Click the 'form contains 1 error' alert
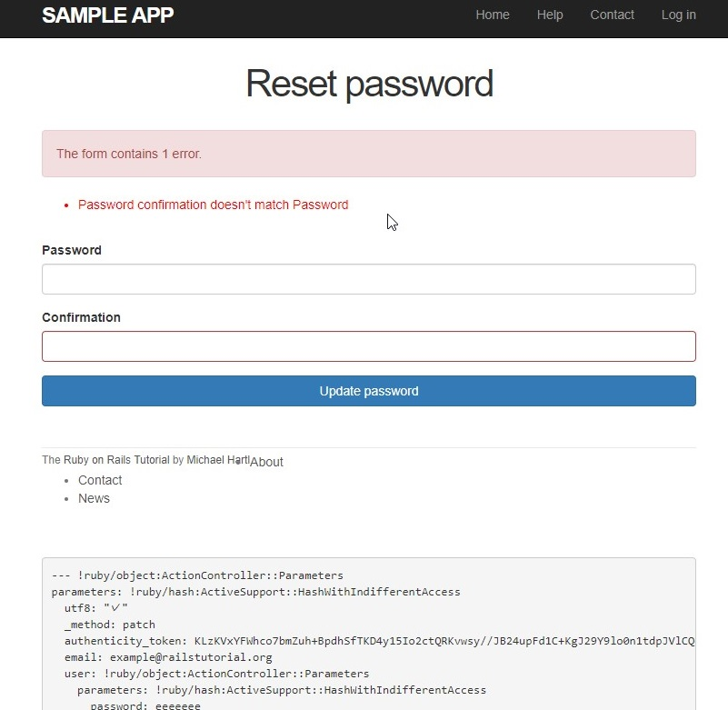The height and width of the screenshot is (710, 728). 368,154
